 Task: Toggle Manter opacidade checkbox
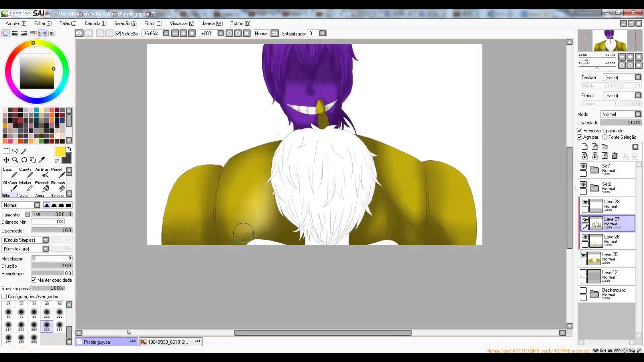(x=34, y=280)
